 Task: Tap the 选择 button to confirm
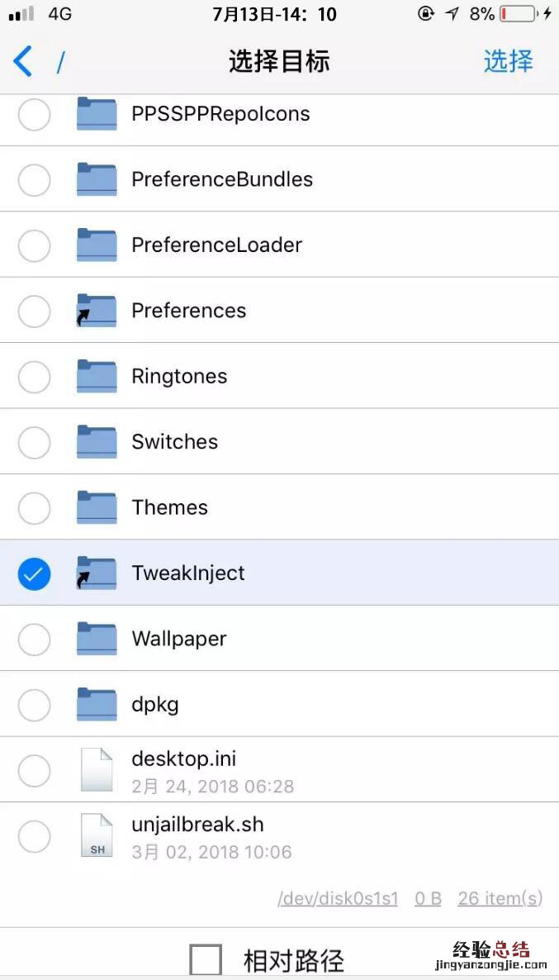508,61
